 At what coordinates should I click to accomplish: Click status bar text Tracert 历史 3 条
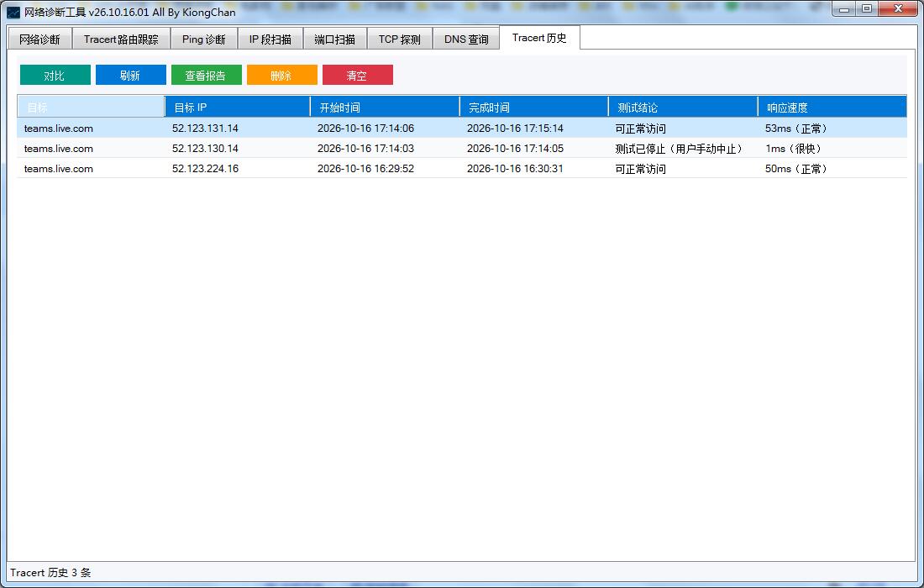coord(50,573)
